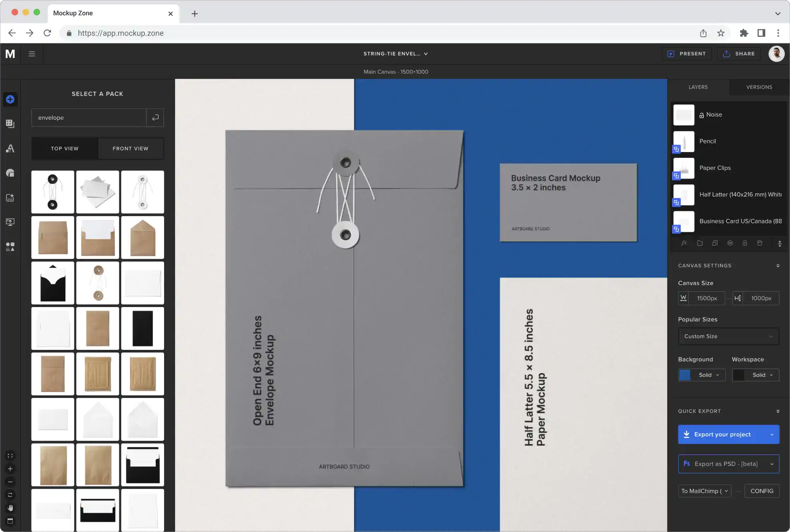Toggle the lock icon in the layer actions row
Viewport: 790px width, 532px height.
[x=745, y=243]
